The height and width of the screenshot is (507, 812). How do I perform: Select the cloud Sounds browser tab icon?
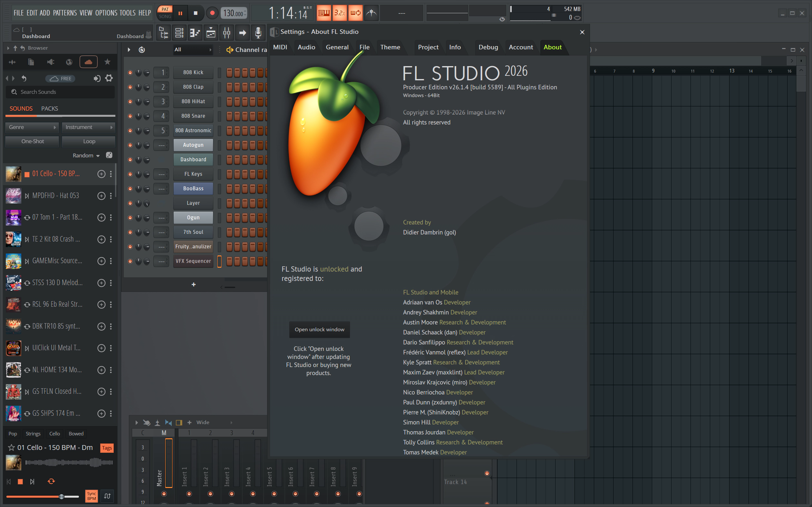point(88,62)
